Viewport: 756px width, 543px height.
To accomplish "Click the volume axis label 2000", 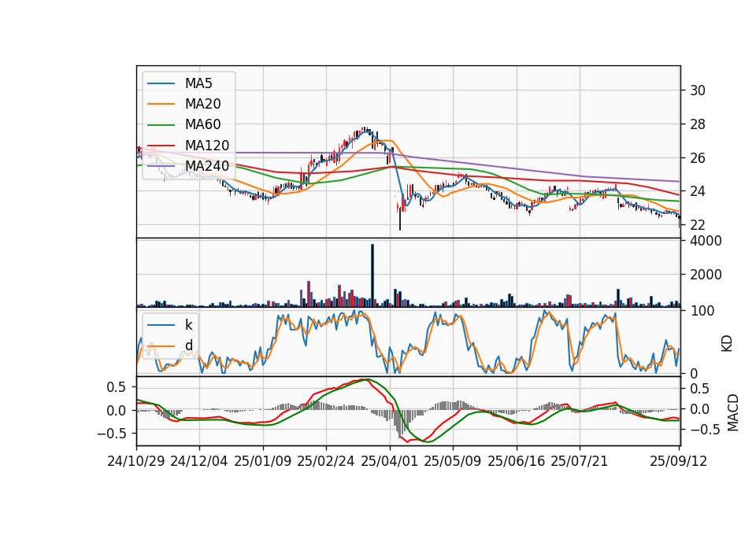I will tap(706, 275).
